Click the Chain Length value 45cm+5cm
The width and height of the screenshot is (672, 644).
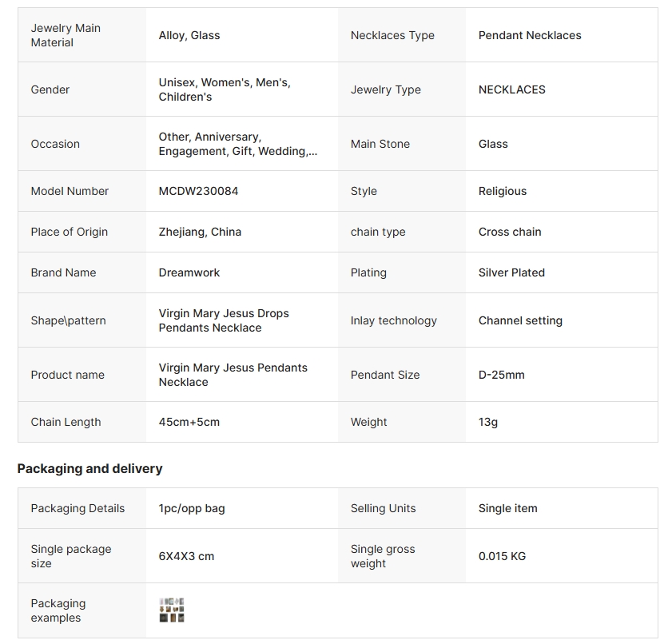click(x=189, y=422)
